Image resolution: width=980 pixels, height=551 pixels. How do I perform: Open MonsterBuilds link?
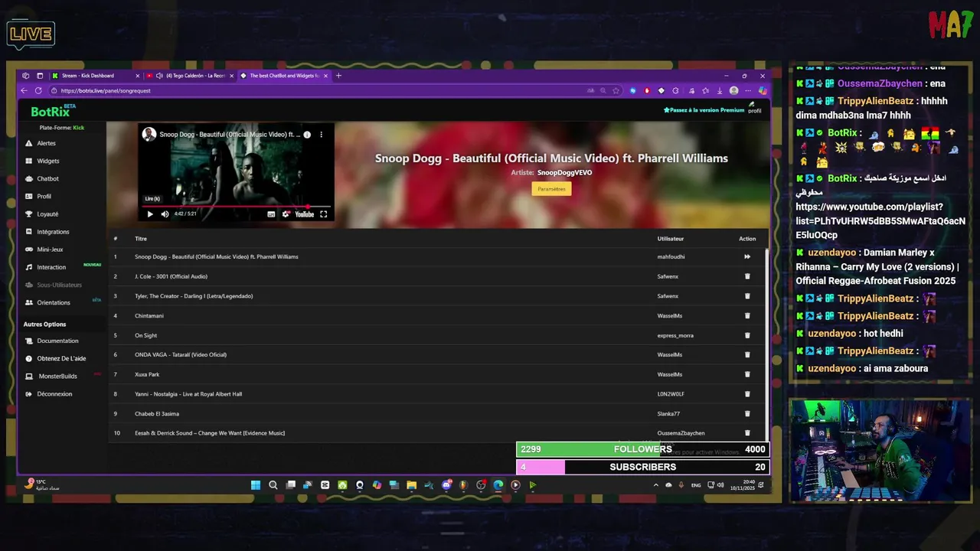pyautogui.click(x=58, y=376)
